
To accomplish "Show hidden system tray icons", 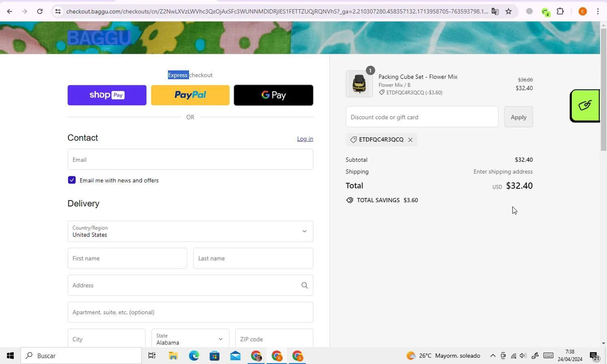I will click(x=492, y=356).
